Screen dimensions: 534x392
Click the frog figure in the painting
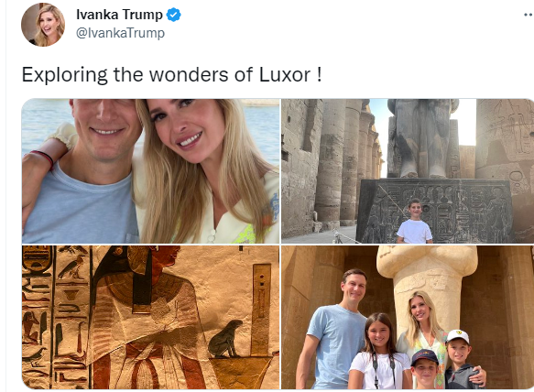[x=224, y=339]
